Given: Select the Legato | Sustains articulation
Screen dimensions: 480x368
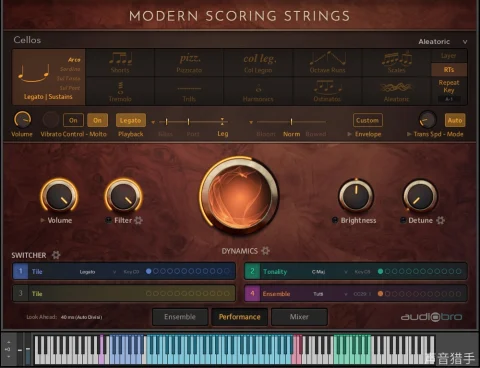Looking at the screenshot, I should tap(49, 77).
